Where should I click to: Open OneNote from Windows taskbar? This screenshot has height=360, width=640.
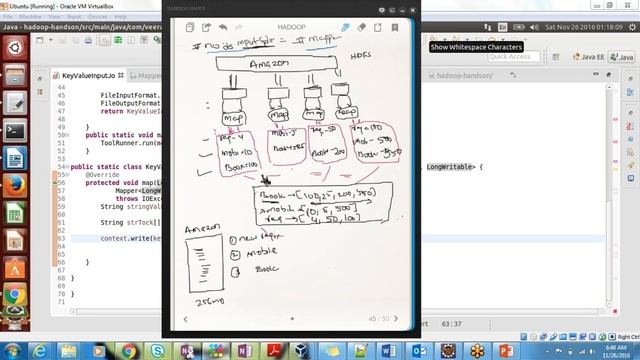click(244, 351)
